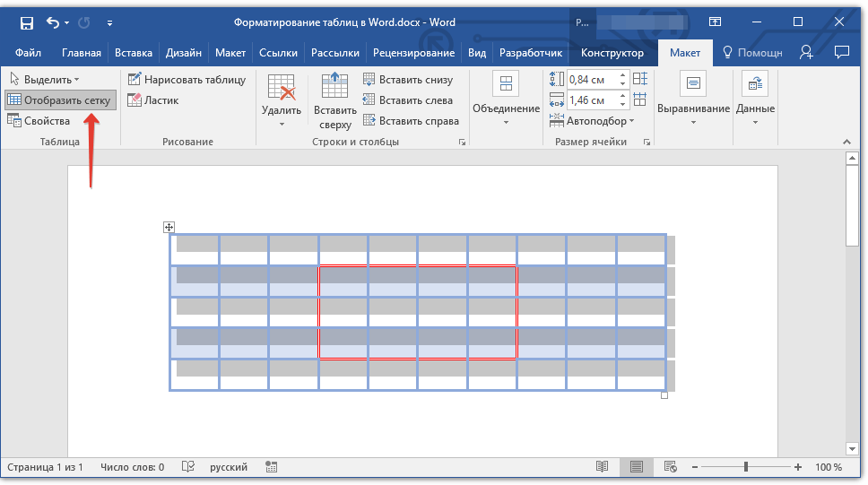Click the zoom slider handle

coord(746,467)
